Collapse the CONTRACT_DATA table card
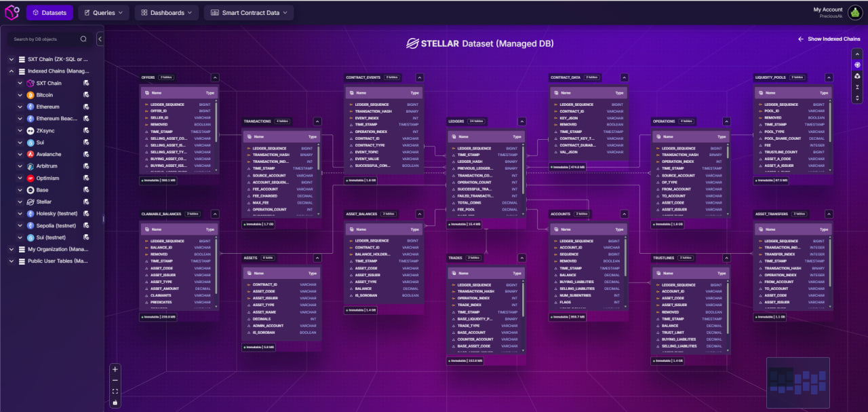The height and width of the screenshot is (412, 868). (624, 77)
